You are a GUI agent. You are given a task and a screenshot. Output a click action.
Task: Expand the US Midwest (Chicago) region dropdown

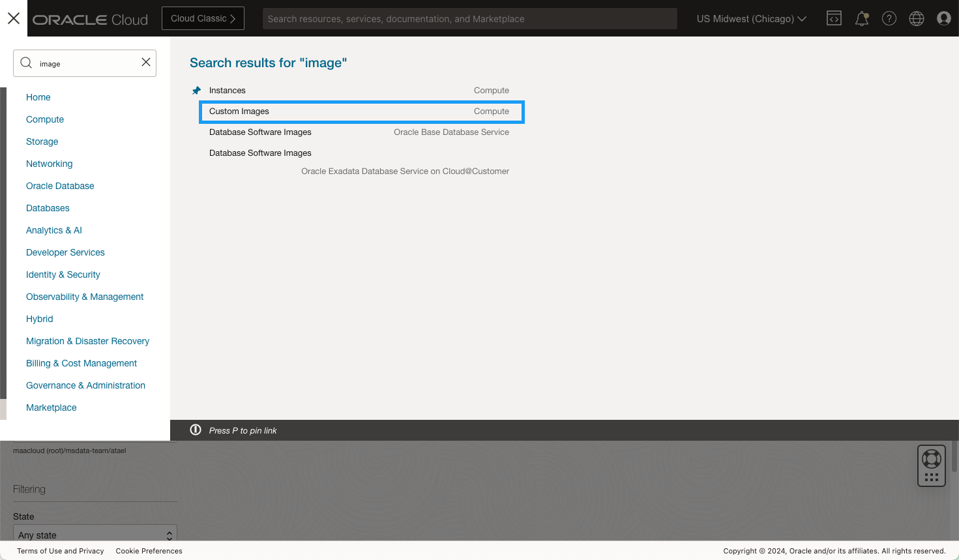751,19
